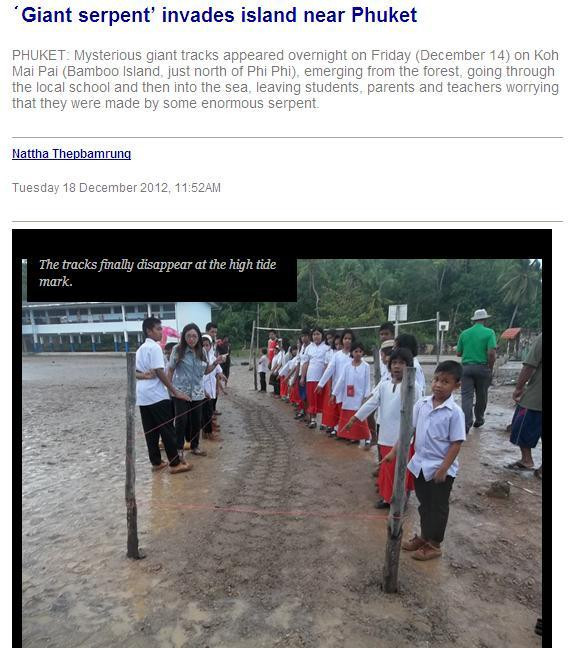Viewport: 569px width, 648px height.
Task: Click the Tuesday 18 December 2012 timestamp
Action: [117, 188]
